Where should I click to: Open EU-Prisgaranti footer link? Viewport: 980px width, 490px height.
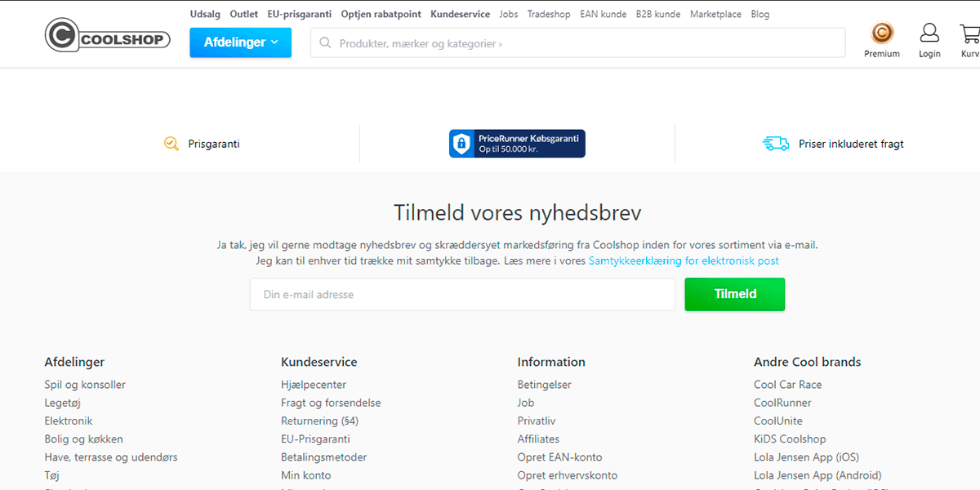click(315, 439)
